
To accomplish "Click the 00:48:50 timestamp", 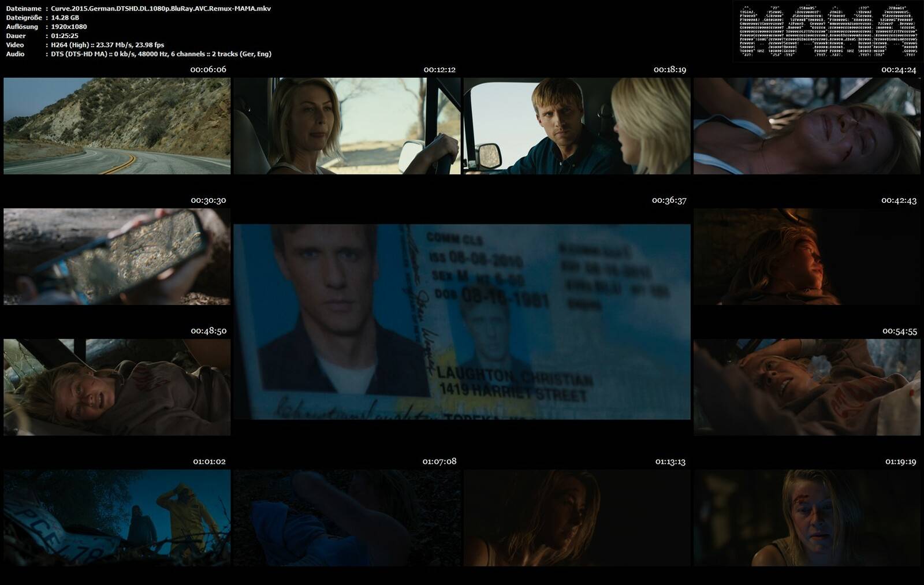I will pyautogui.click(x=208, y=331).
